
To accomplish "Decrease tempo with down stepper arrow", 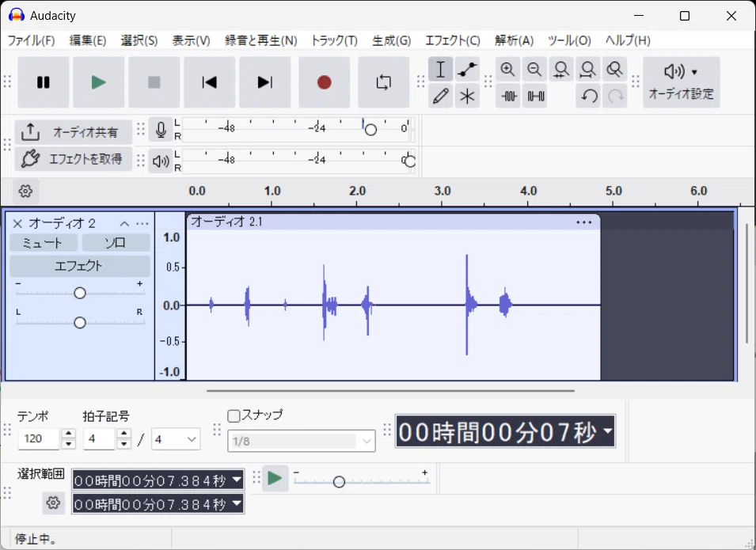I will click(68, 445).
